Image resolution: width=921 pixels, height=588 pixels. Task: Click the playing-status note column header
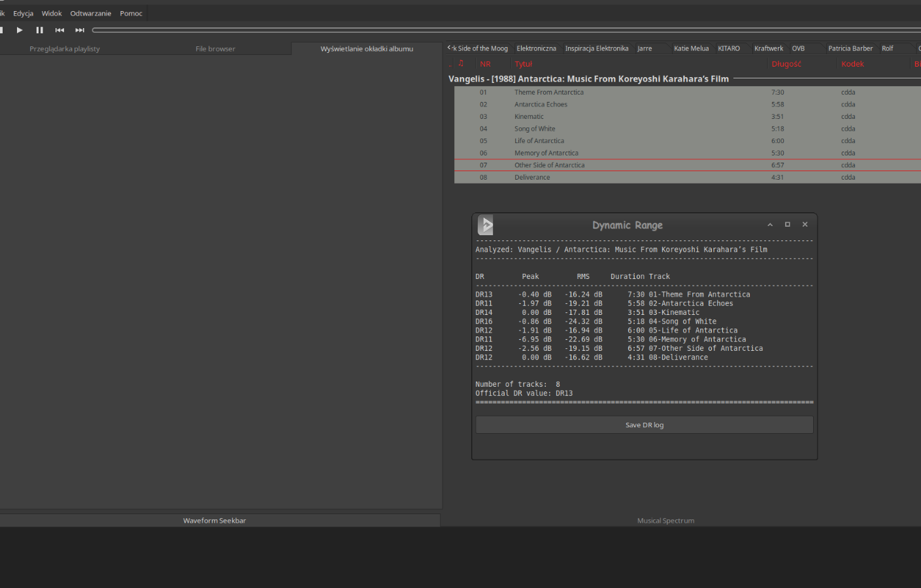tap(461, 63)
